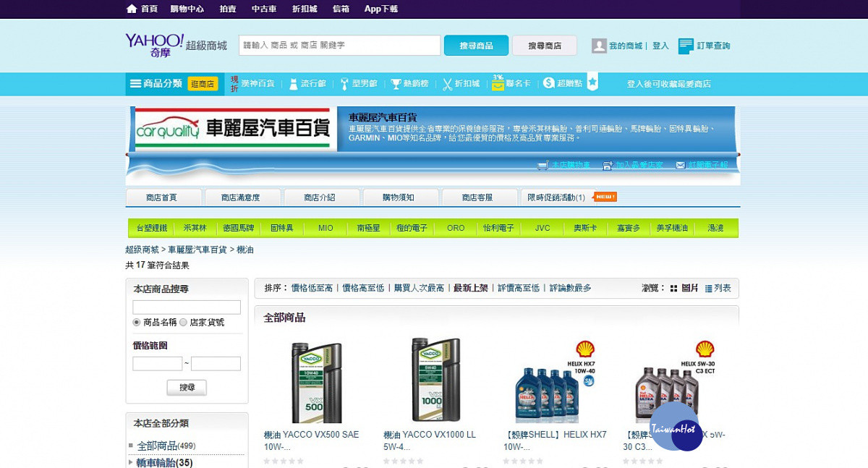Click the 搜尋商品 button
Screen dimensions: 868x468
coord(476,46)
